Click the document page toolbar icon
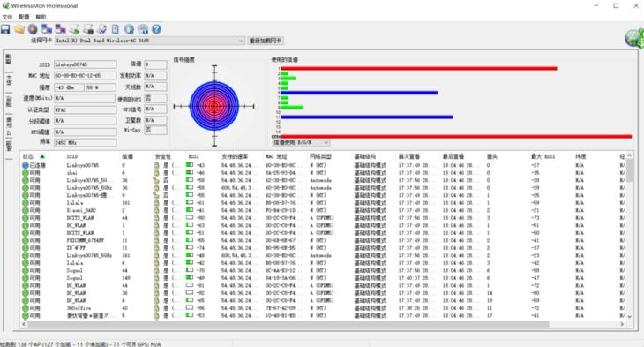This screenshot has width=644, height=347. [x=116, y=29]
